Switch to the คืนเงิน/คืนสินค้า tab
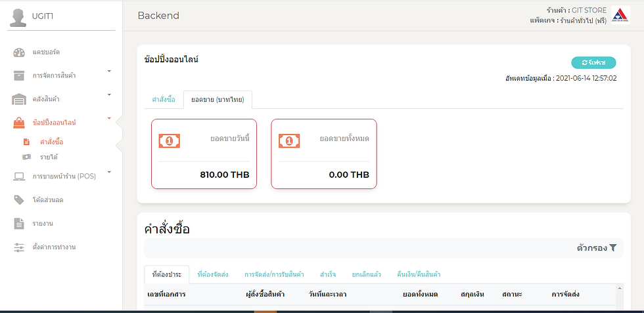Image resolution: width=644 pixels, height=313 pixels. coord(419,274)
